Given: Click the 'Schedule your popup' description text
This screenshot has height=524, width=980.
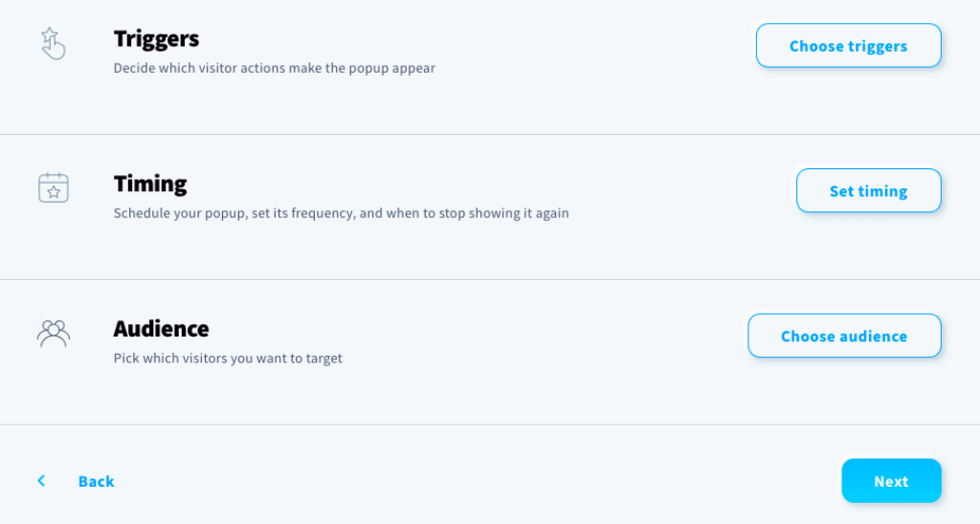Looking at the screenshot, I should [342, 213].
